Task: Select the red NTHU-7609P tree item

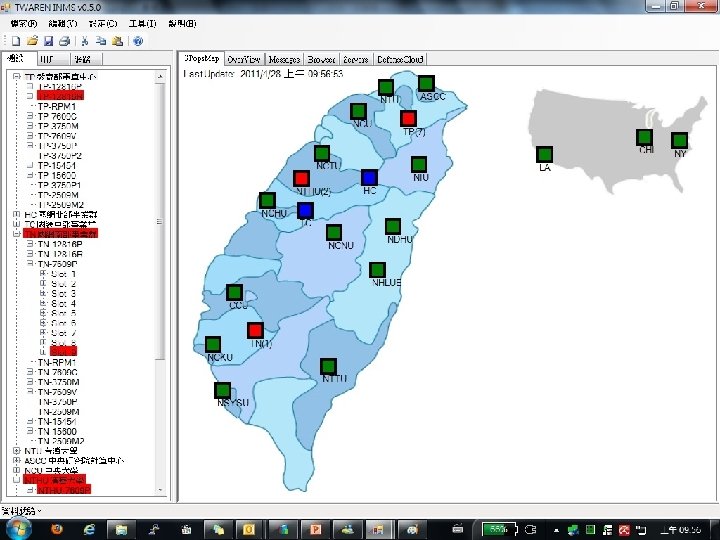Action: tap(64, 490)
